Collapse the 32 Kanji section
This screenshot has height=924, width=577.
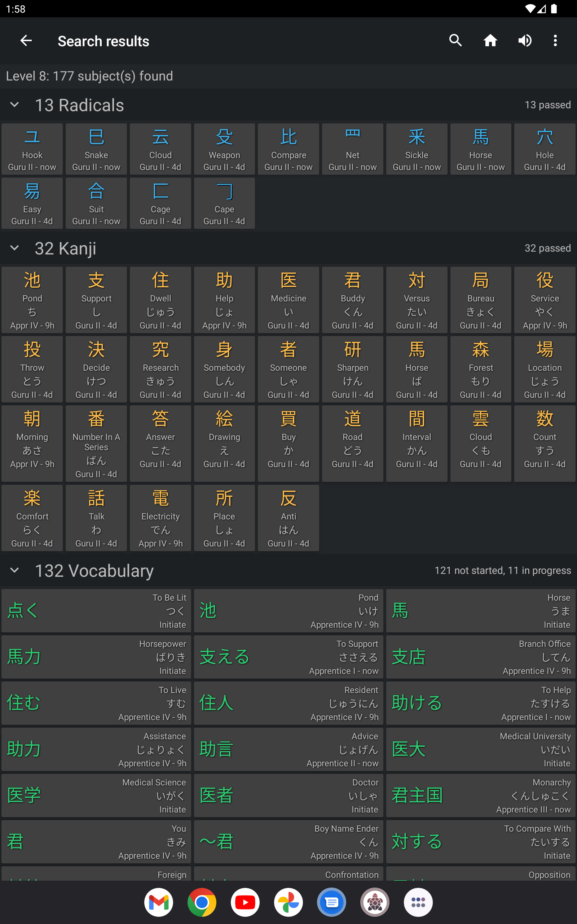(14, 248)
